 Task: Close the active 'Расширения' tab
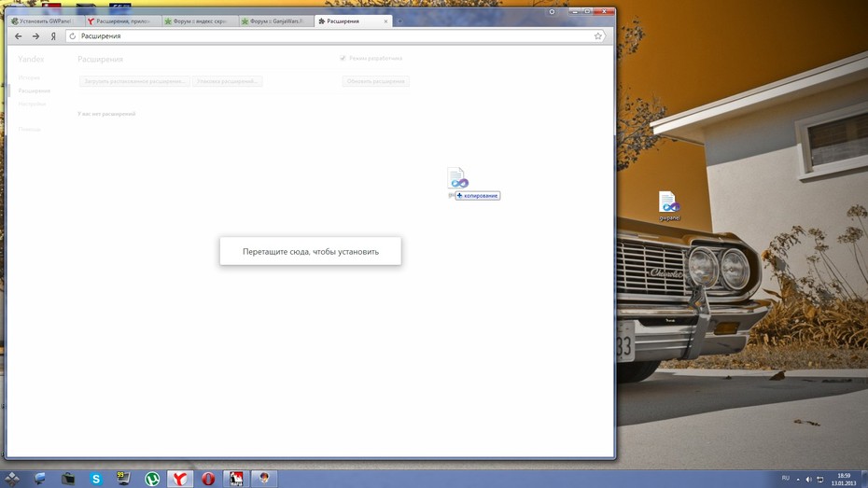[x=385, y=21]
